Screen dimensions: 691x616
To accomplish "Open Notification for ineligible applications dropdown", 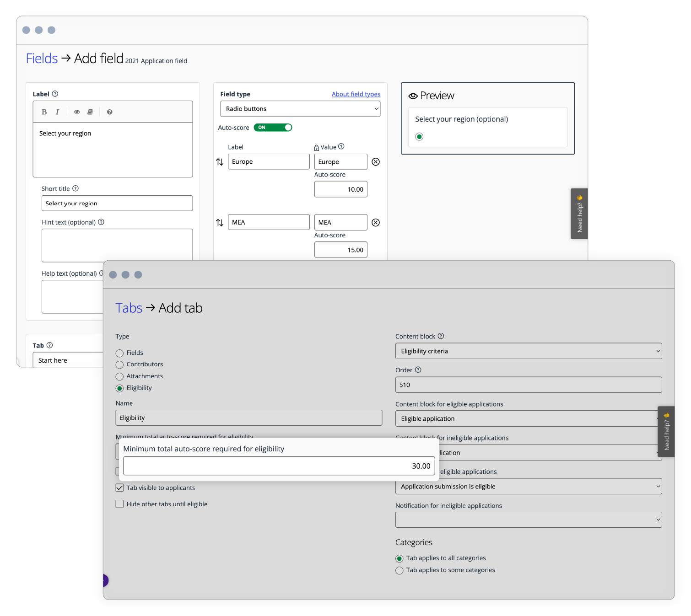I will pos(528,520).
